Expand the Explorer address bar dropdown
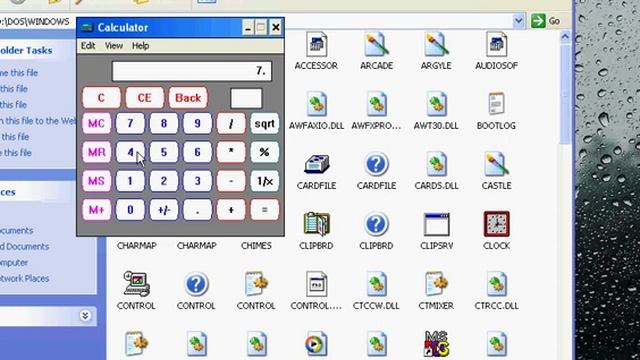Screen dimensions: 640x360 point(518,20)
